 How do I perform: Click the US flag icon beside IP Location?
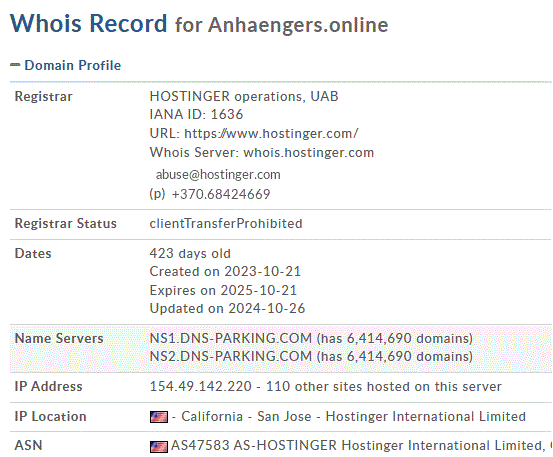159,417
